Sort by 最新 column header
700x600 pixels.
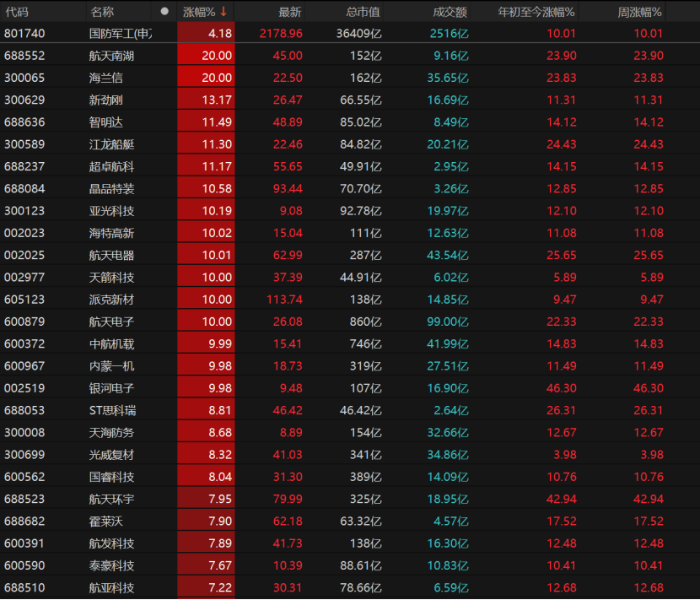point(290,12)
